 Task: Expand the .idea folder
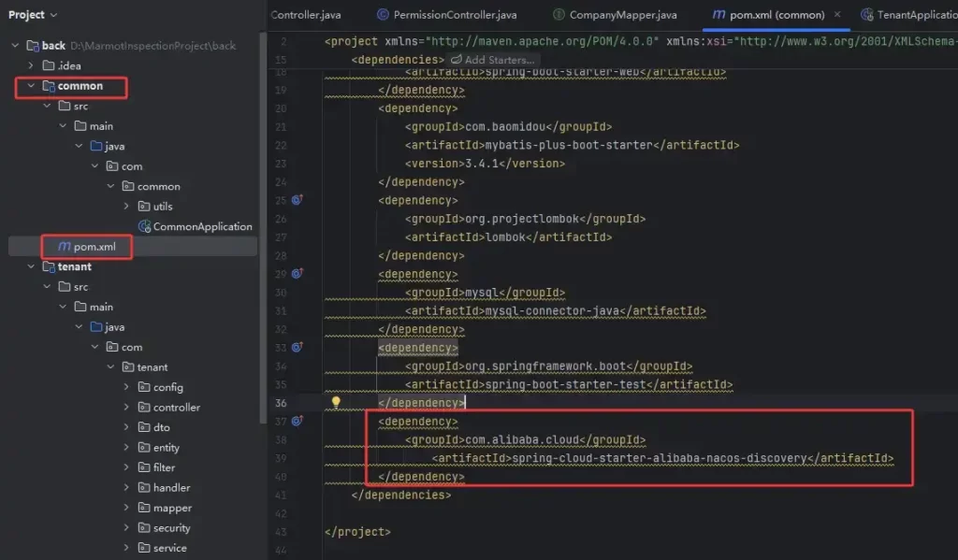pyautogui.click(x=31, y=65)
